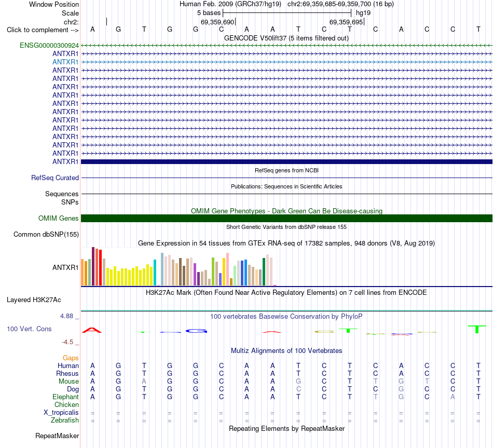The height and width of the screenshot is (448, 493).
Task: Open '100 vertebrates Basewise Conservation by PhyloP' title
Action: 286,317
